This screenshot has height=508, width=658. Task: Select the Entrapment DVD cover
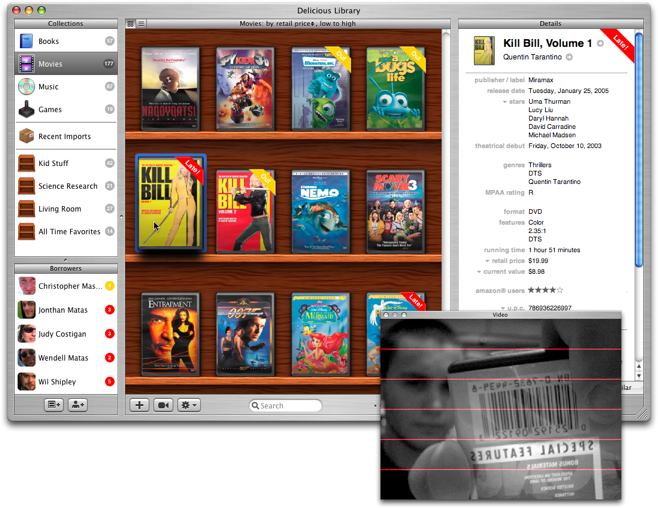click(x=170, y=334)
